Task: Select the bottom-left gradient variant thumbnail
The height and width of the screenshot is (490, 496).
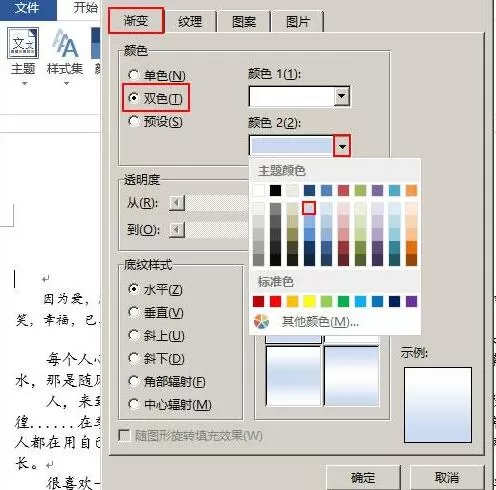Action: 293,376
